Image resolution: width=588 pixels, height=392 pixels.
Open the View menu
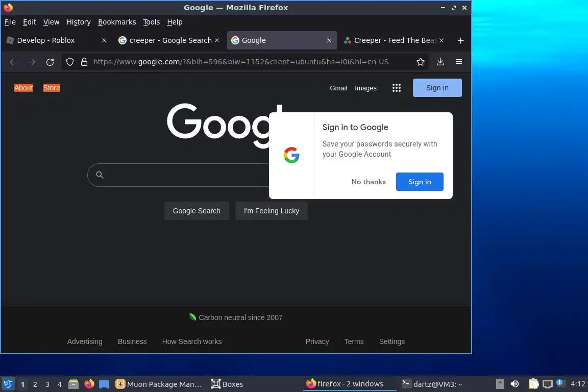(x=51, y=22)
